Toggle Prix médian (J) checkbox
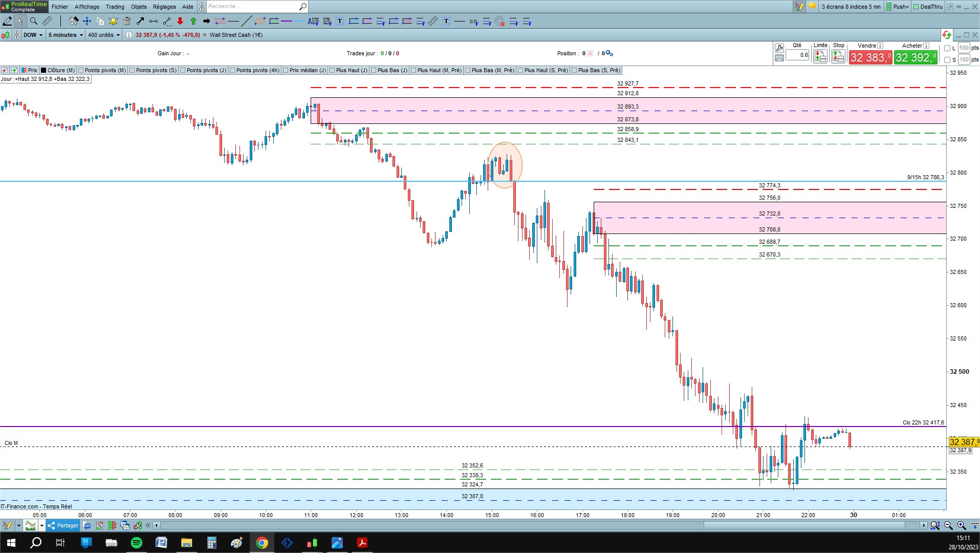This screenshot has width=980, height=553. coord(286,70)
